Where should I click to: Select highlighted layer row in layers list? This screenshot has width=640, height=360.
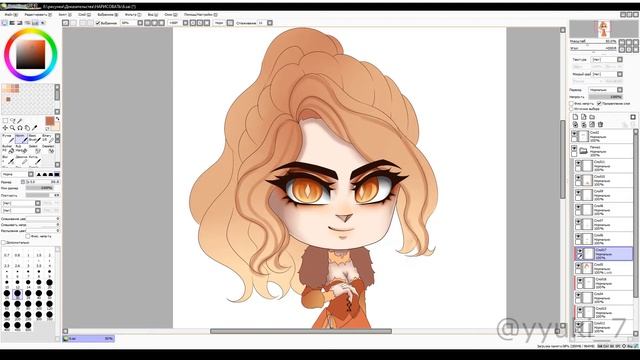604,253
